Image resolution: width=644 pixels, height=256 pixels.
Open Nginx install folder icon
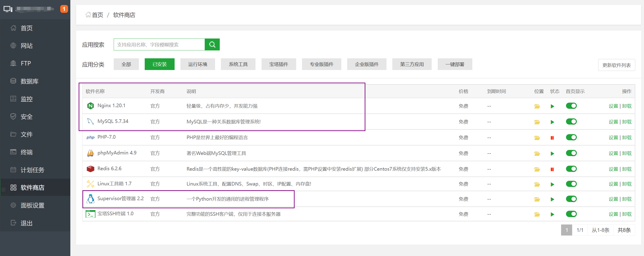pos(537,106)
